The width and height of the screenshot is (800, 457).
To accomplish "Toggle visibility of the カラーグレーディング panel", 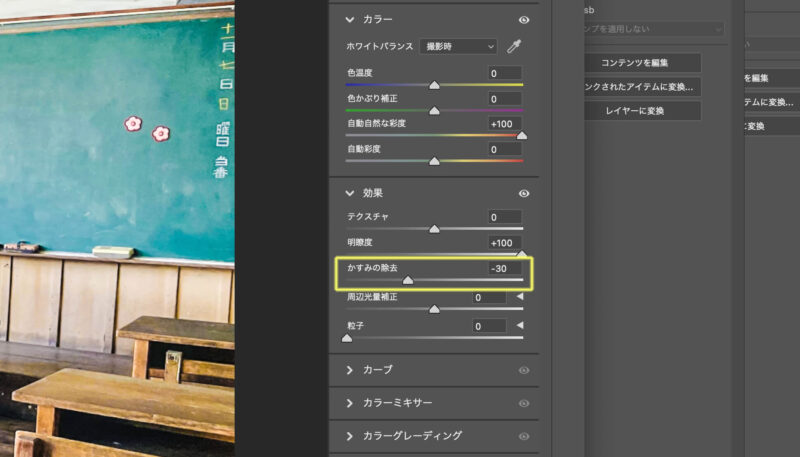I will pos(523,437).
